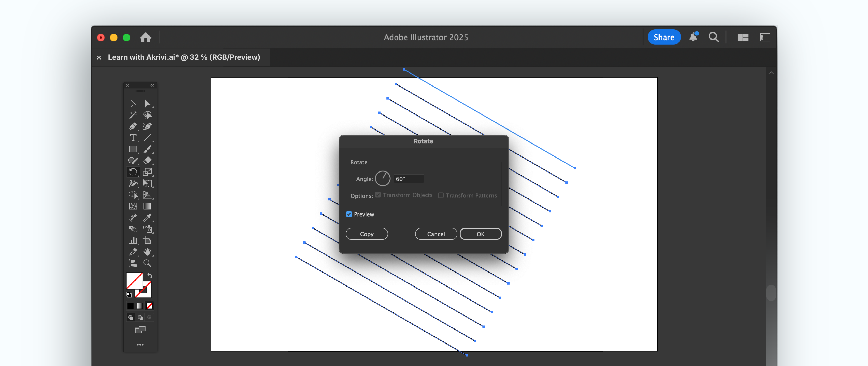Open the Switch Workspace icon

click(765, 37)
